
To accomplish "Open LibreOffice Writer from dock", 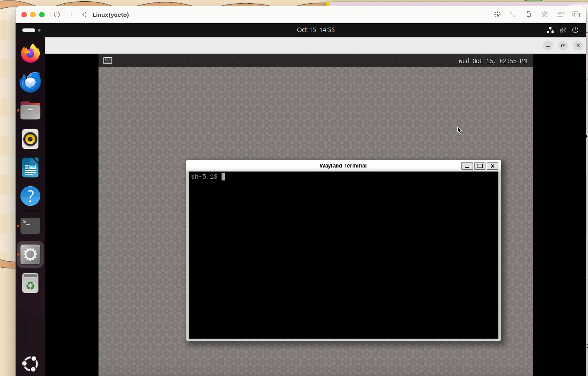I will (30, 168).
